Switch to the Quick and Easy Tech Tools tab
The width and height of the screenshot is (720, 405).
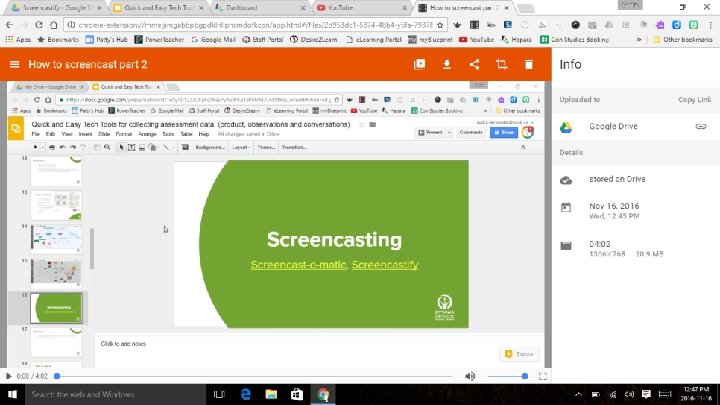[156, 8]
